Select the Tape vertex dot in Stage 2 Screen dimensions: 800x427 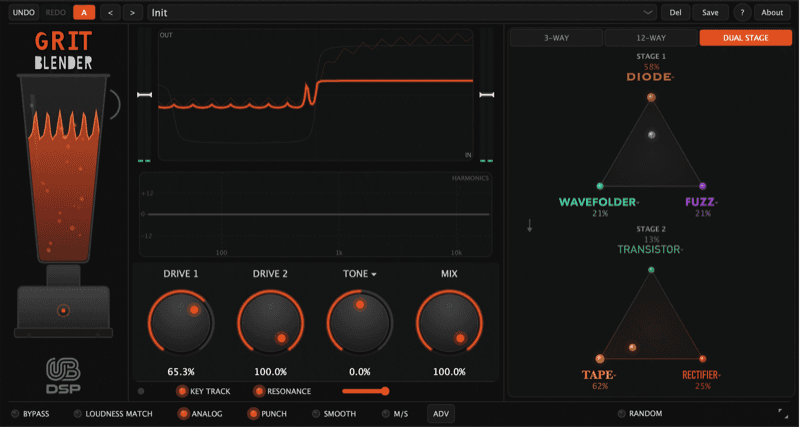[600, 358]
